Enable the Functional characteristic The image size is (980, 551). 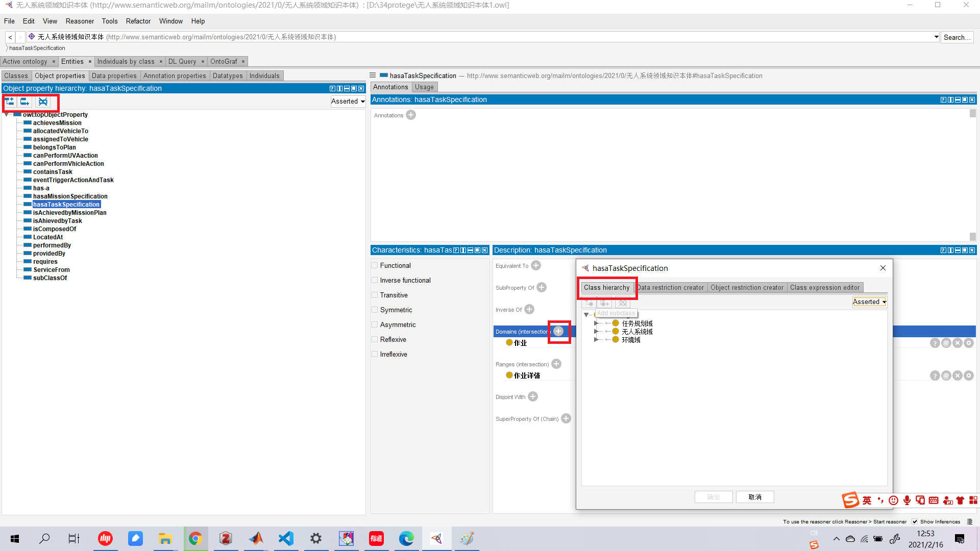[375, 266]
